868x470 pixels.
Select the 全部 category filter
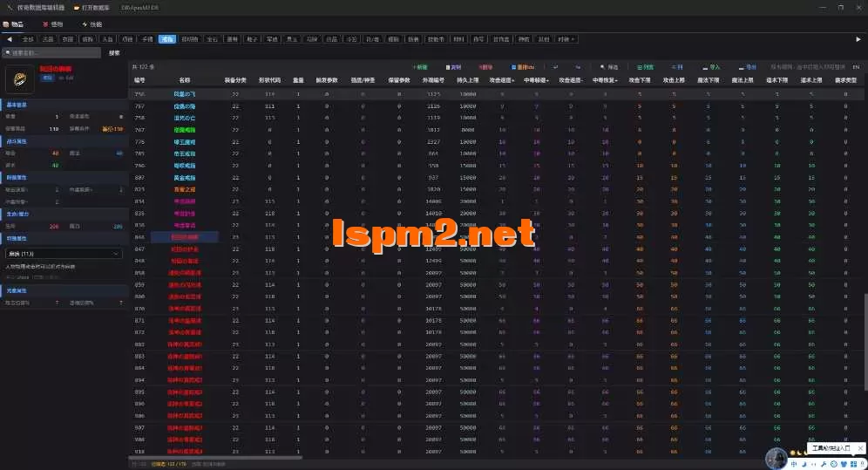tap(28, 39)
